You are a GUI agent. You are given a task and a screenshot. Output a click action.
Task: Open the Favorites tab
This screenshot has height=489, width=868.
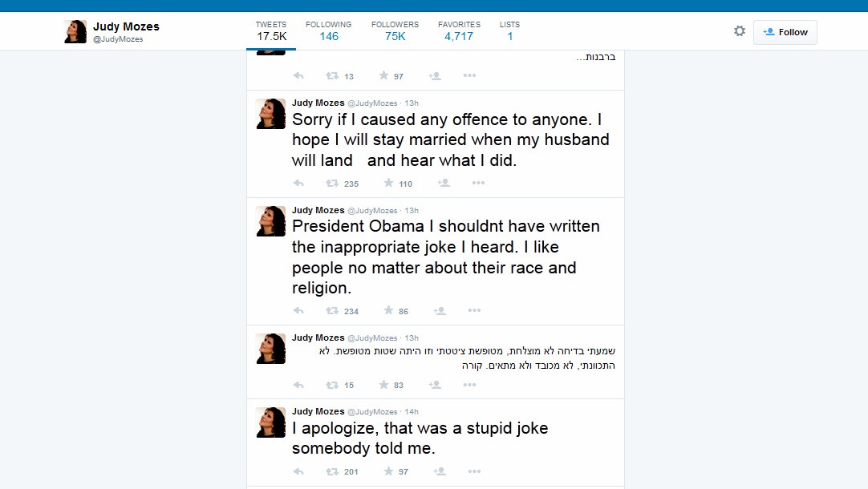459,30
